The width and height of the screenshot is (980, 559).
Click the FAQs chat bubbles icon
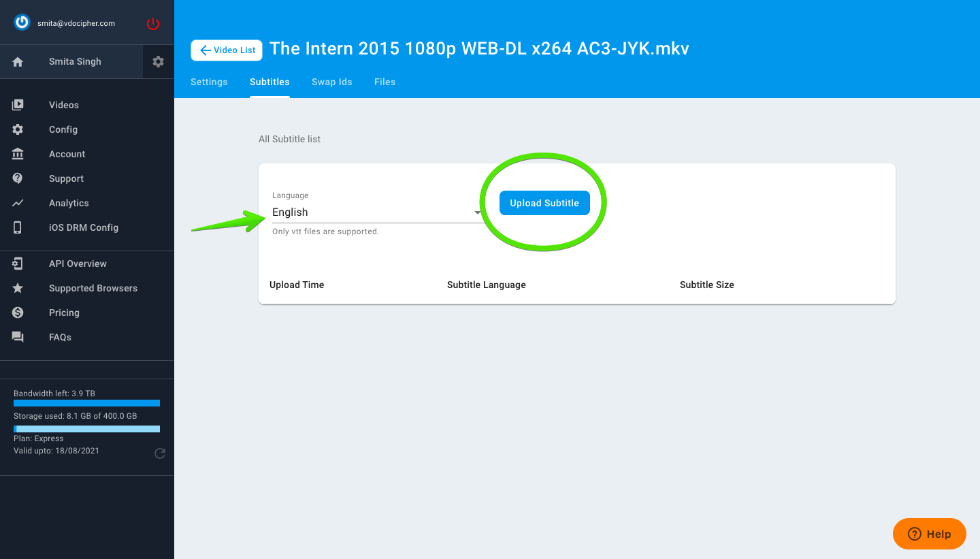pyautogui.click(x=18, y=337)
